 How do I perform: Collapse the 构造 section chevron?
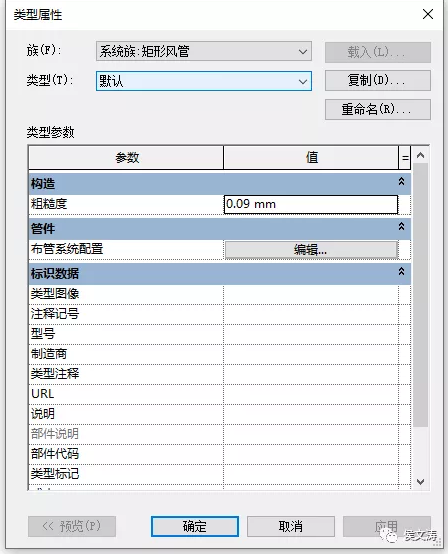coord(401,182)
